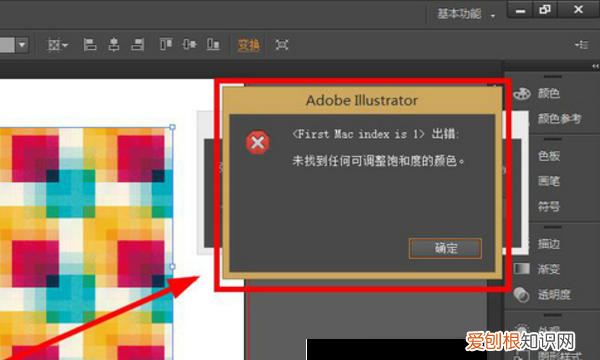Click the horizontal align right icon
The image size is (600, 360).
tap(138, 45)
